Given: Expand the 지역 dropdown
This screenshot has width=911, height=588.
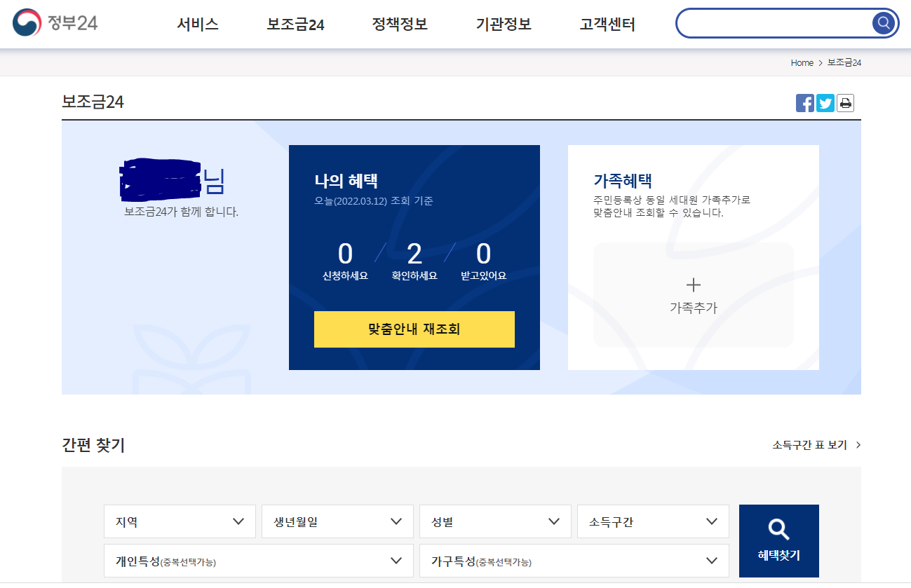Looking at the screenshot, I should pos(180,521).
